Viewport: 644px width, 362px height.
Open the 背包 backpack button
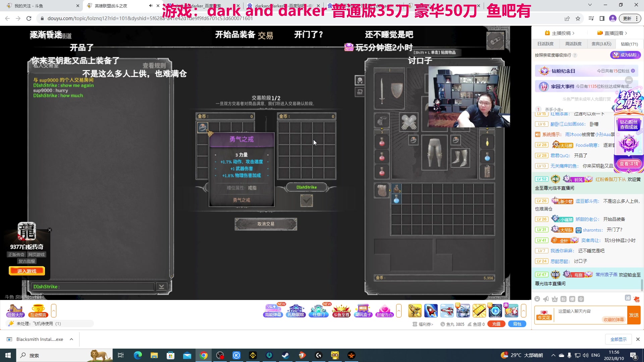coord(517,324)
